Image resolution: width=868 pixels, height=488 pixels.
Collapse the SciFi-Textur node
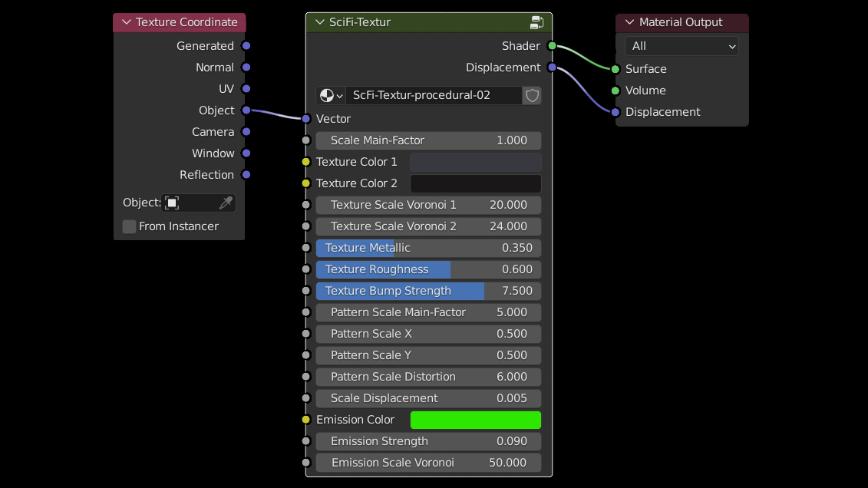pos(319,22)
